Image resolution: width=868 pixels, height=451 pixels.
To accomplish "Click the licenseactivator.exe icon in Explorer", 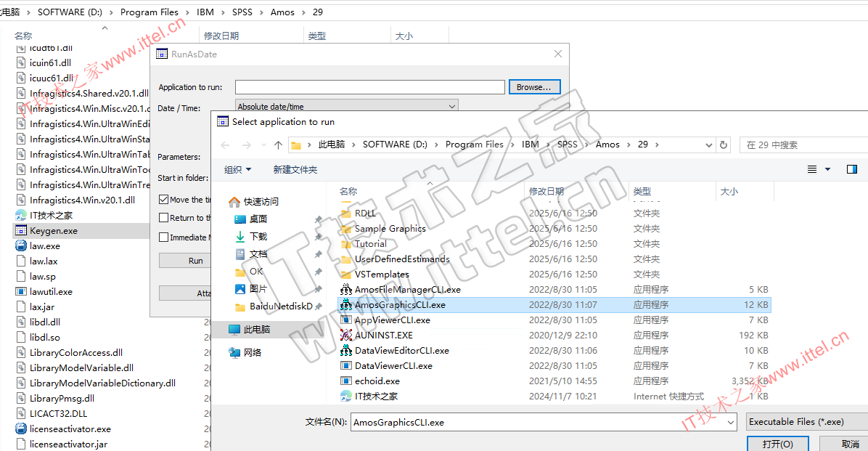I will tap(21, 428).
